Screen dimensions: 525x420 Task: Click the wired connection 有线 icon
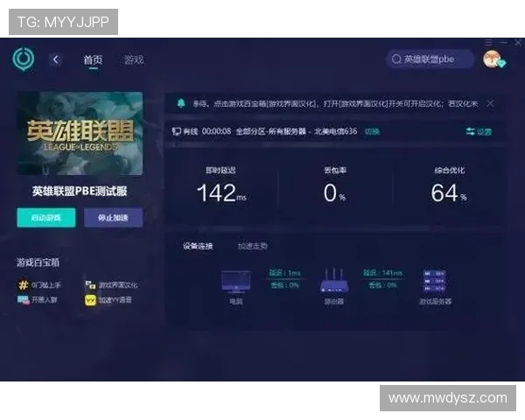(x=176, y=131)
